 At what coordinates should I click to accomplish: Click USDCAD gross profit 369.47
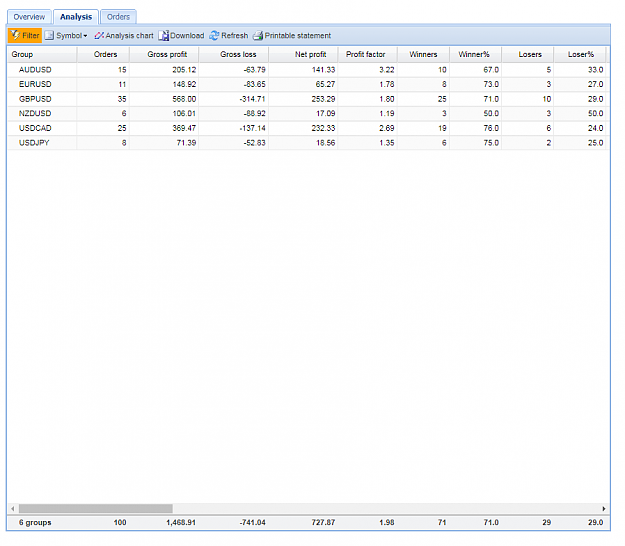[x=184, y=128]
